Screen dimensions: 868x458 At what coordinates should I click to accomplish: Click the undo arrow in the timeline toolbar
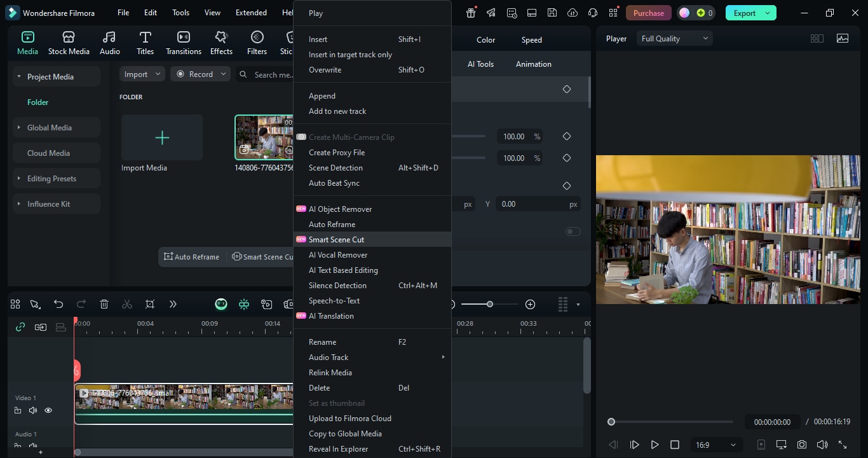[58, 305]
